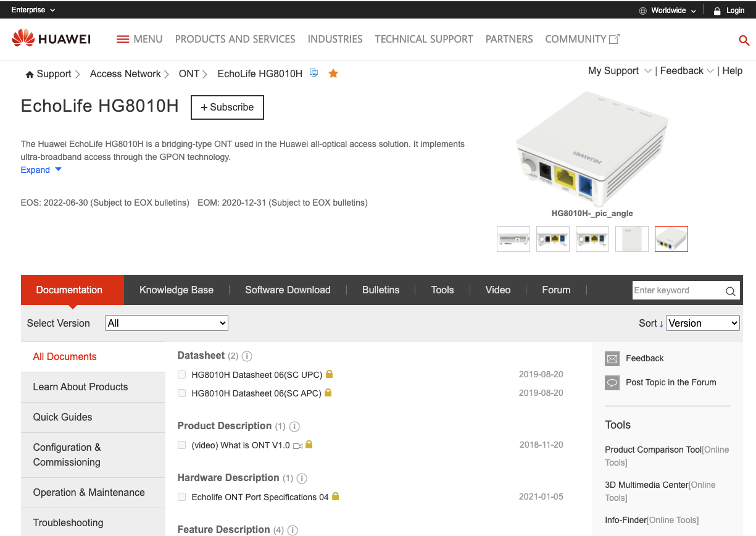Click the Subscribe button

pyautogui.click(x=227, y=107)
